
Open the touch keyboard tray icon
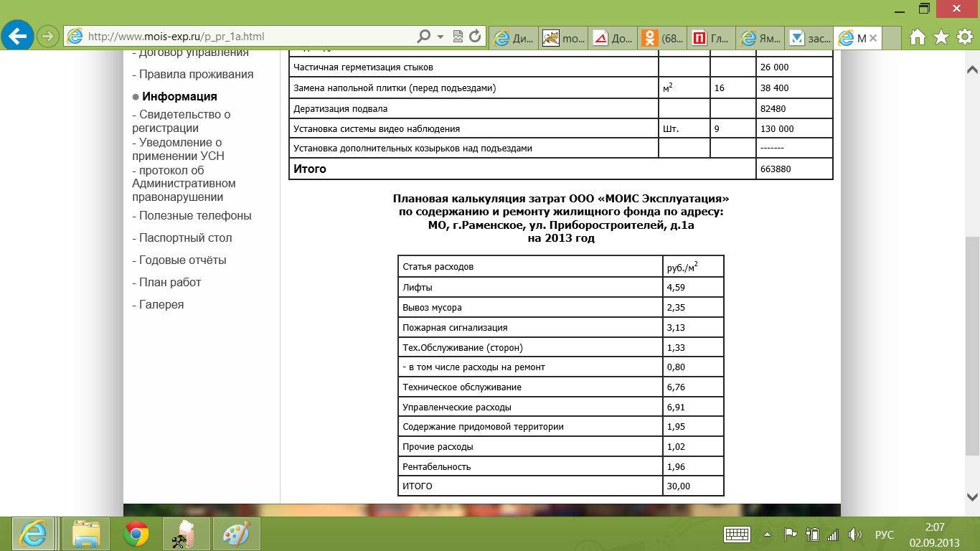click(737, 534)
